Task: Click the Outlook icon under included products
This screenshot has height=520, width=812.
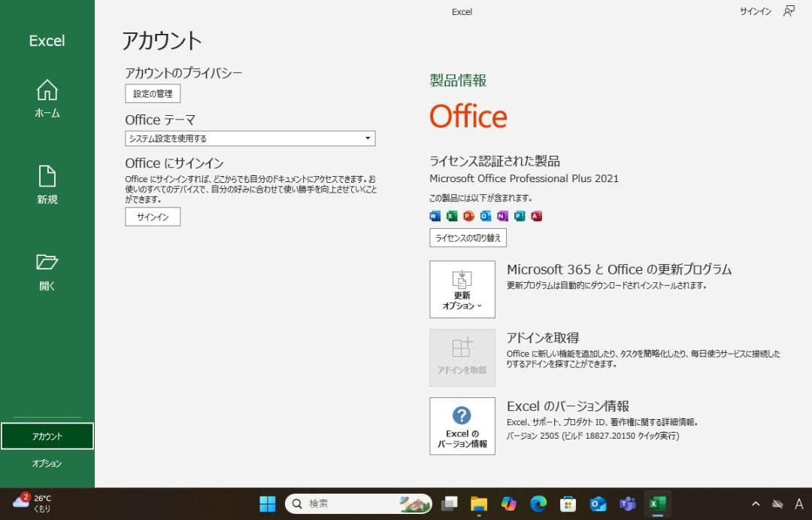Action: pyautogui.click(x=483, y=216)
